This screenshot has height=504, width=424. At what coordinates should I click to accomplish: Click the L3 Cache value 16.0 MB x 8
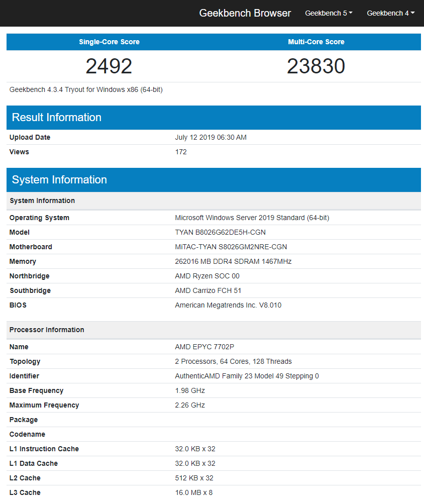coord(194,492)
